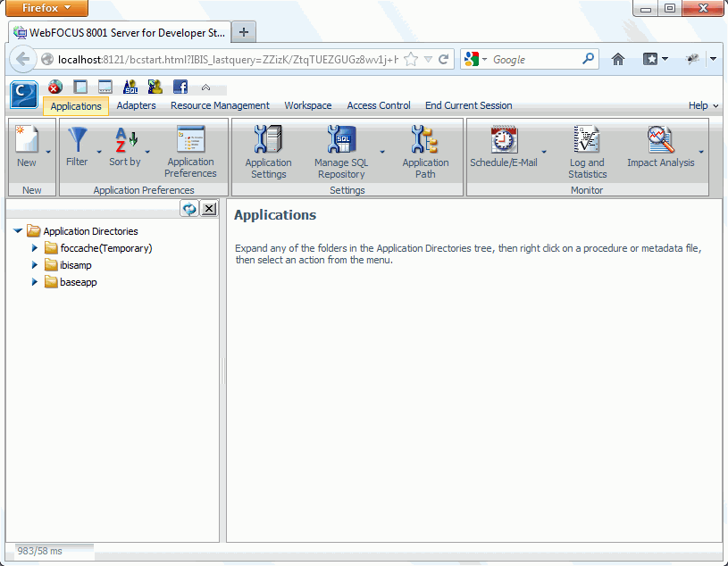728x566 pixels.
Task: Select the ibisamp tree label
Action: [x=76, y=265]
